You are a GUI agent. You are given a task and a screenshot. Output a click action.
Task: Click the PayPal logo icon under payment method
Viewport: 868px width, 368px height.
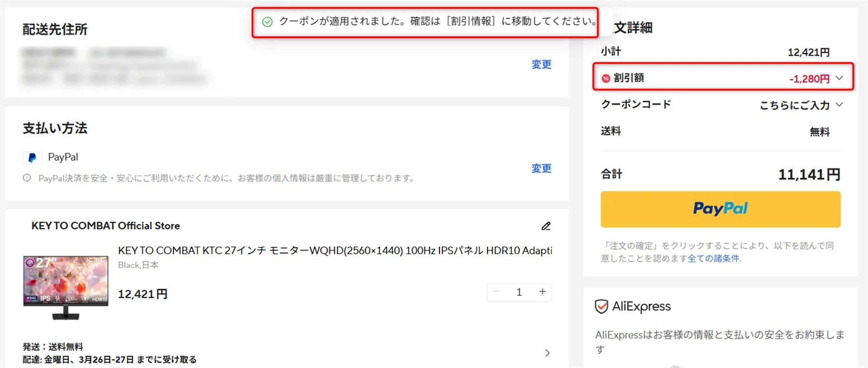coord(32,158)
